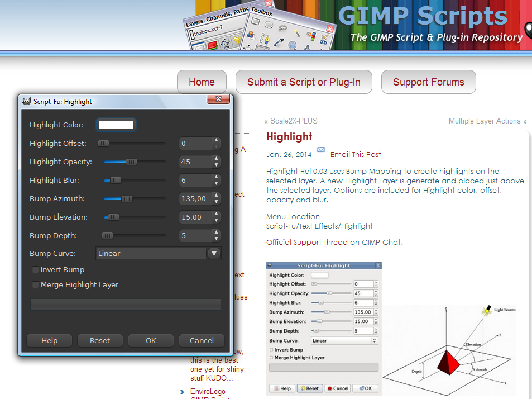This screenshot has height=399, width=532.
Task: Click the Highlight post title heading
Action: point(289,136)
